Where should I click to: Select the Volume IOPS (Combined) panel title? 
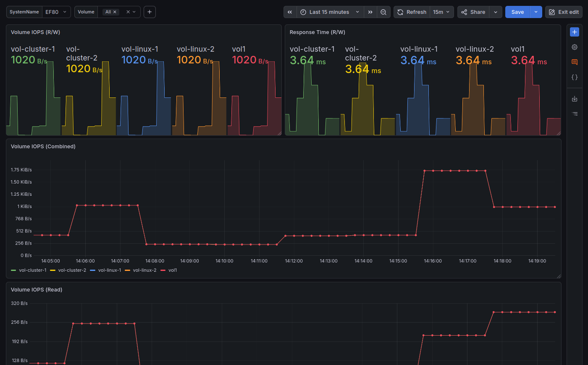[x=43, y=147]
